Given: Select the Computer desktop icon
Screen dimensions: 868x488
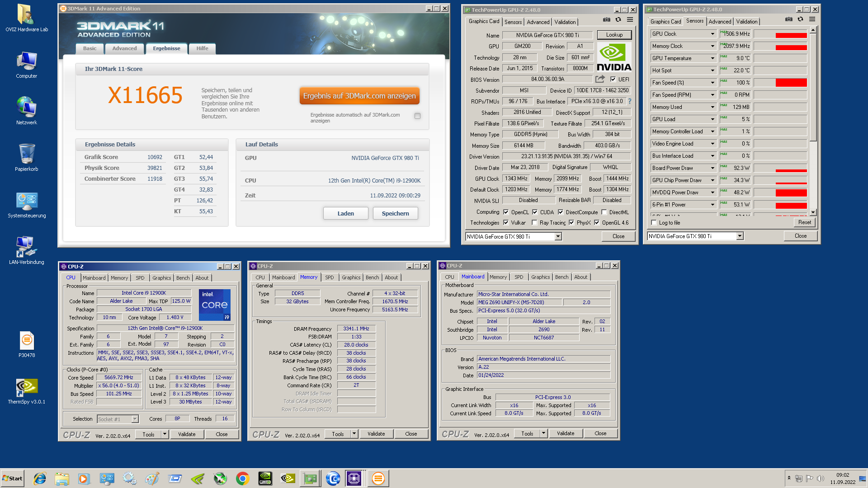Looking at the screenshot, I should click(27, 65).
